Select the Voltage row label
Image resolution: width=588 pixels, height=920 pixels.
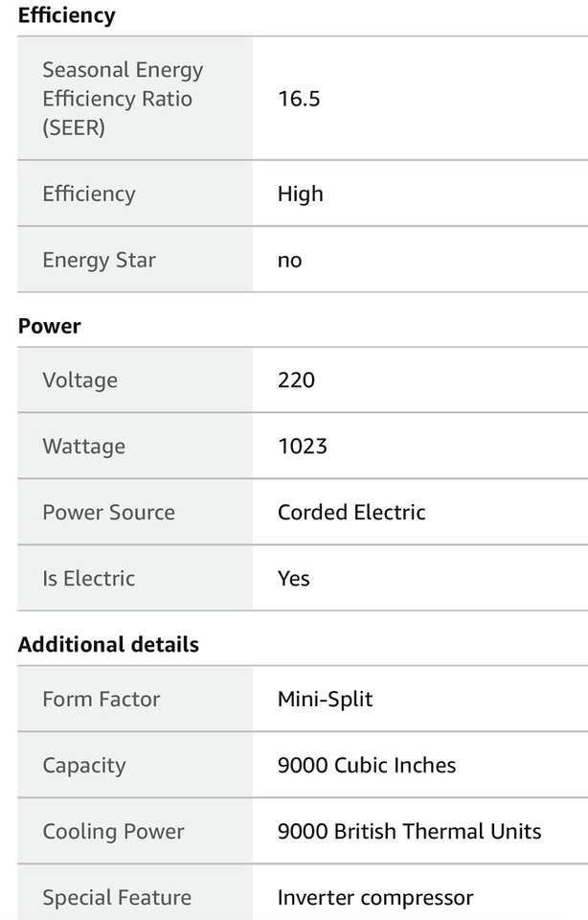(x=79, y=379)
